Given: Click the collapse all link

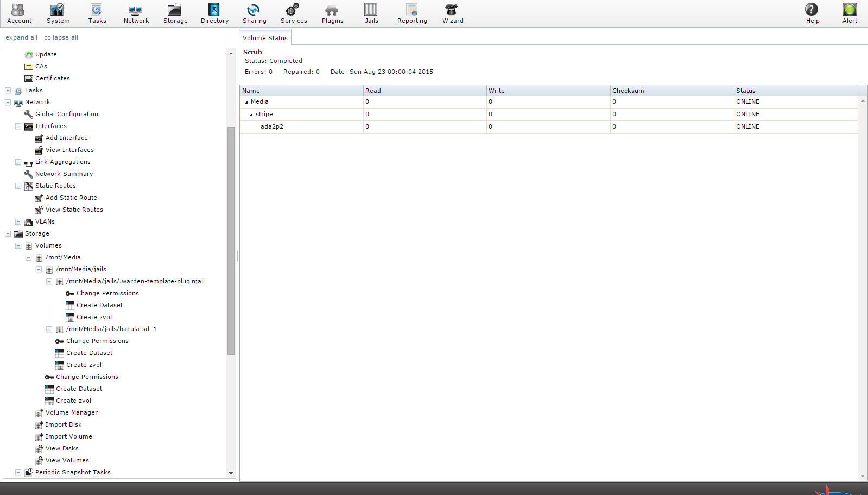Looking at the screenshot, I should coord(61,37).
